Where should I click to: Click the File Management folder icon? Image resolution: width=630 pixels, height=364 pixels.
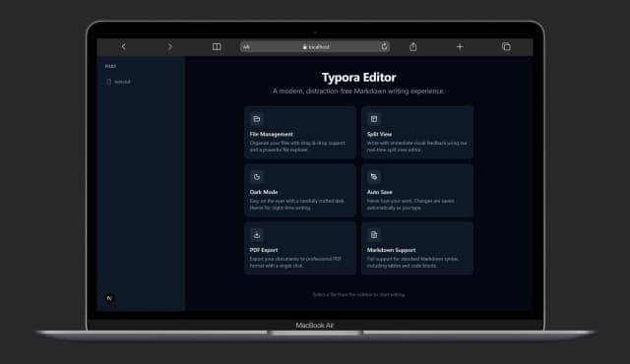257,119
